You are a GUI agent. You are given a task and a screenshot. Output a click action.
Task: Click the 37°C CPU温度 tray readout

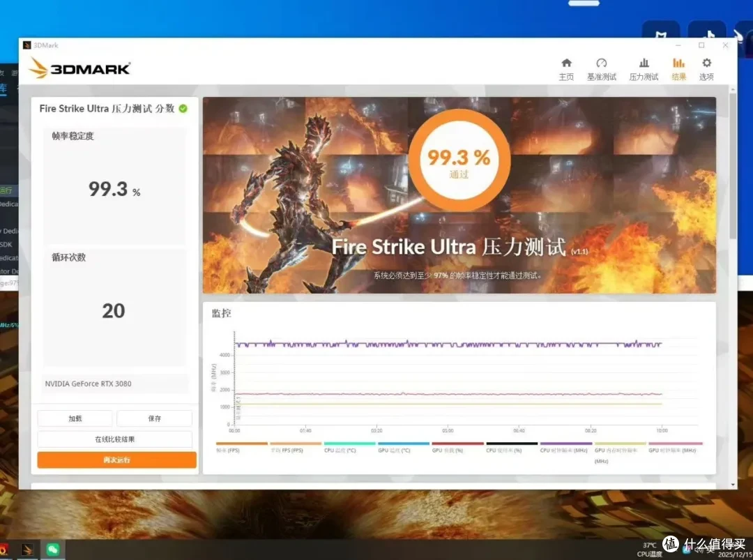tap(649, 550)
